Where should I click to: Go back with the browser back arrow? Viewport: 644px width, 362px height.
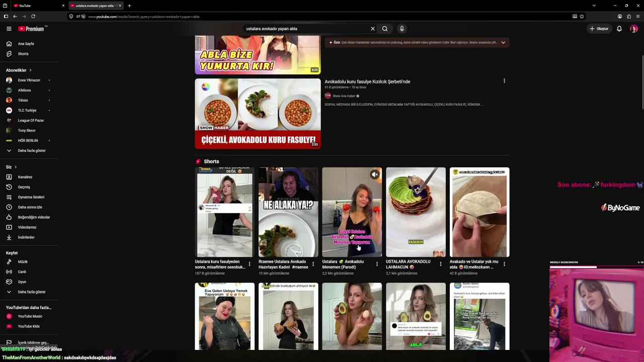point(15,16)
